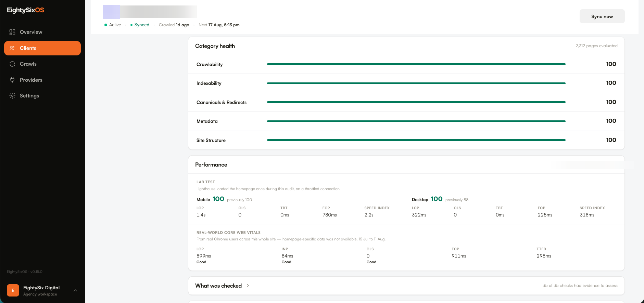Viewport: 644px width, 303px height.
Task: Click the Crawls refresh icon
Action: (x=12, y=64)
